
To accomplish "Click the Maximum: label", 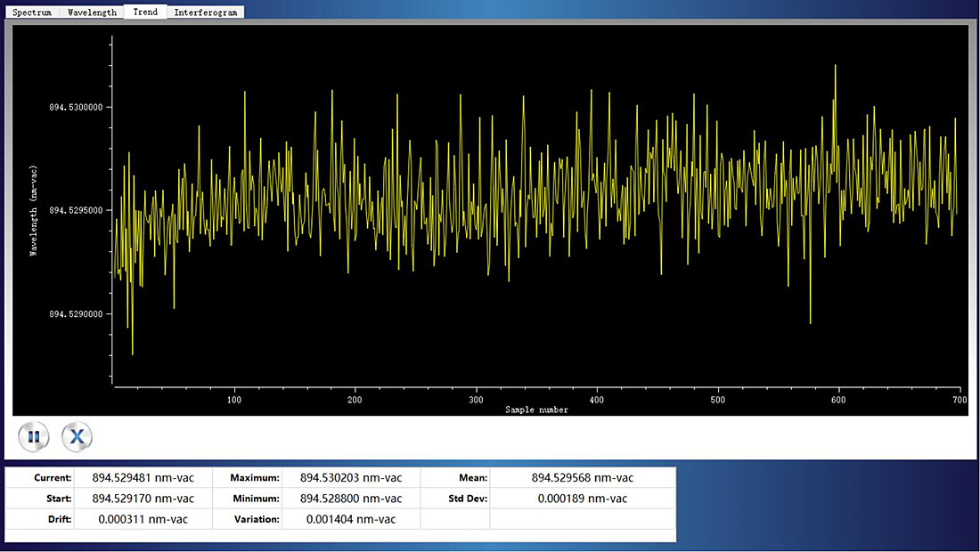I will (255, 478).
